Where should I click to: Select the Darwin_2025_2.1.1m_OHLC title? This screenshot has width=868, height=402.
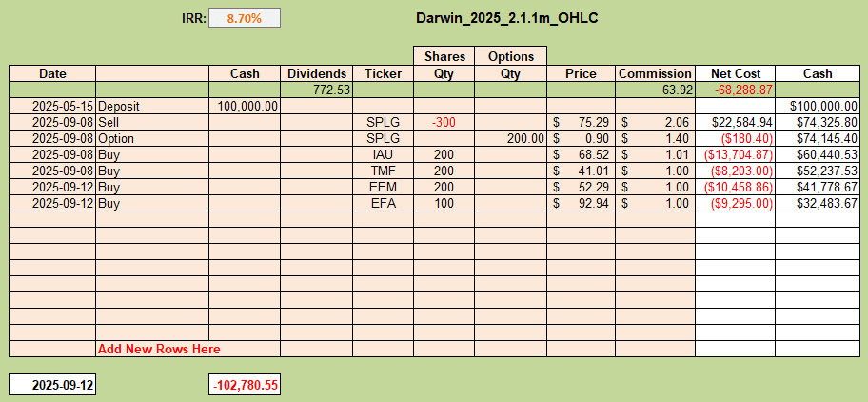(506, 18)
